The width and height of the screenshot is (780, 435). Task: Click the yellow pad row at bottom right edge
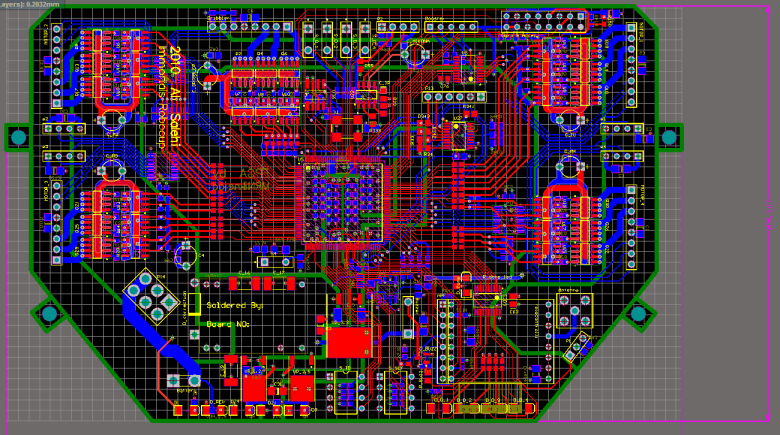[490, 408]
